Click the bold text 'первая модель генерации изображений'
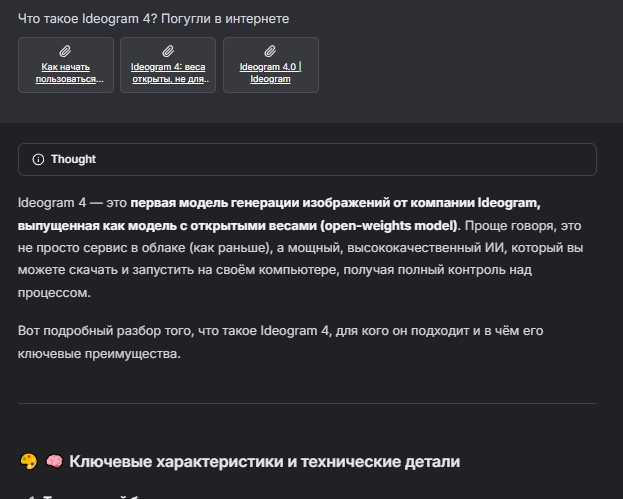Image resolution: width=623 pixels, height=499 pixels. (x=260, y=203)
